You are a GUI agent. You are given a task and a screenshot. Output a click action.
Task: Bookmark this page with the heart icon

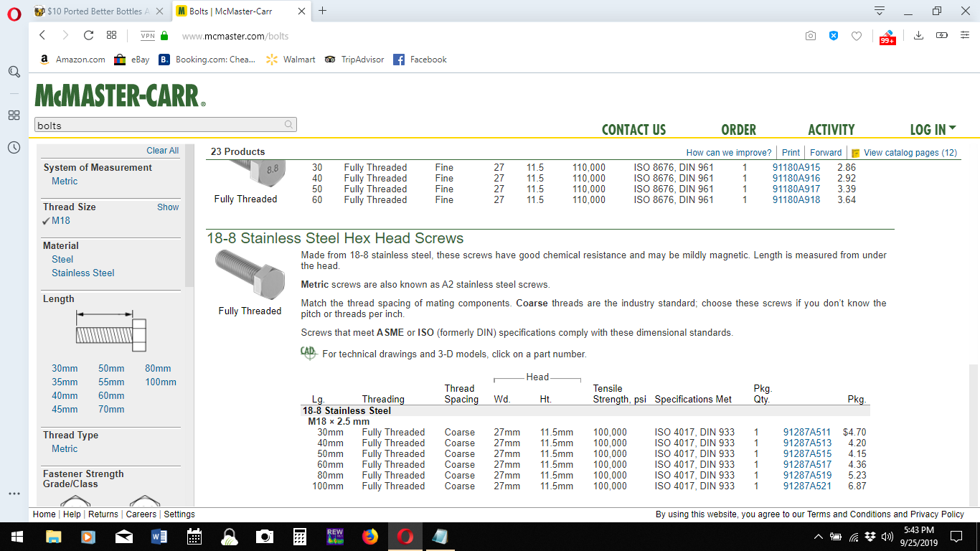[x=856, y=36]
